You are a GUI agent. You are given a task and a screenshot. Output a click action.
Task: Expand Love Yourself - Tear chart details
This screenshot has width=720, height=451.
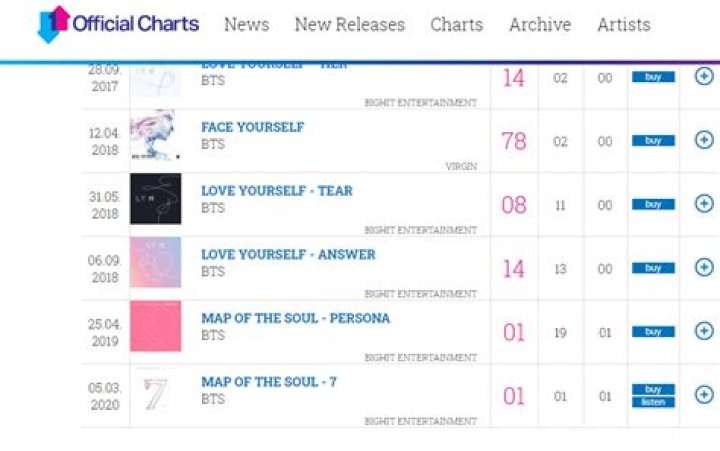704,204
